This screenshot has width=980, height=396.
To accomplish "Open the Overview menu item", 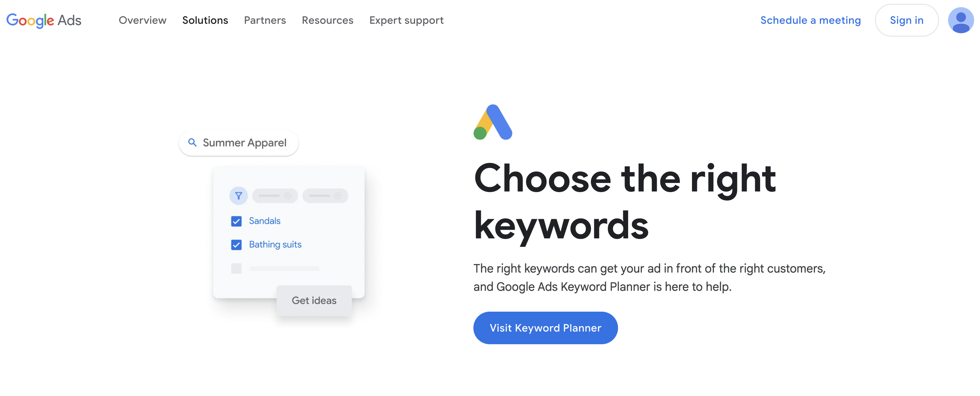I will point(142,19).
